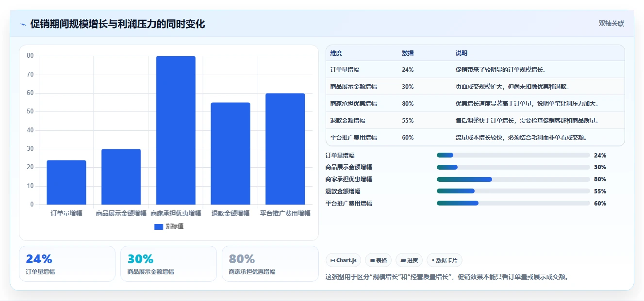Select the Chart.js tag chip

tap(343, 260)
